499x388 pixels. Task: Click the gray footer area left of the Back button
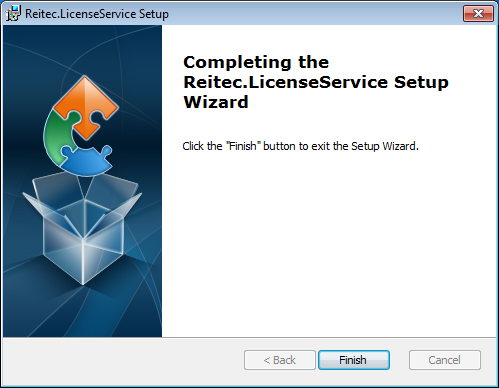tap(123, 360)
